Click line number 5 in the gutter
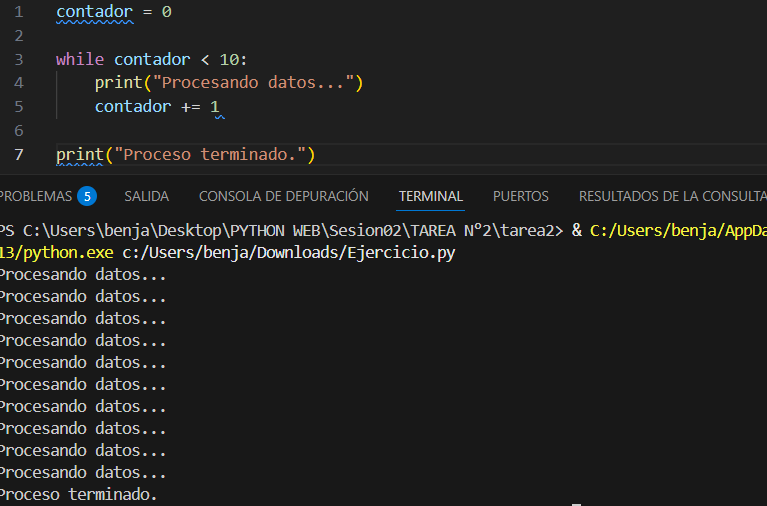 coord(18,106)
